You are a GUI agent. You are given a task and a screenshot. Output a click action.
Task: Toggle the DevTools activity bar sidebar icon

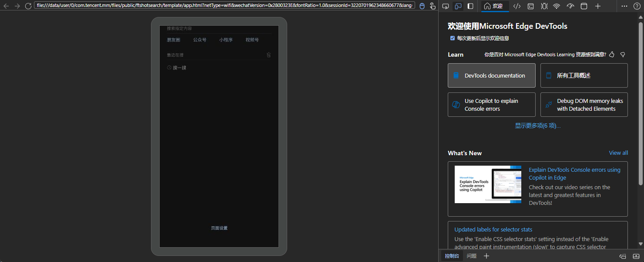(470, 6)
